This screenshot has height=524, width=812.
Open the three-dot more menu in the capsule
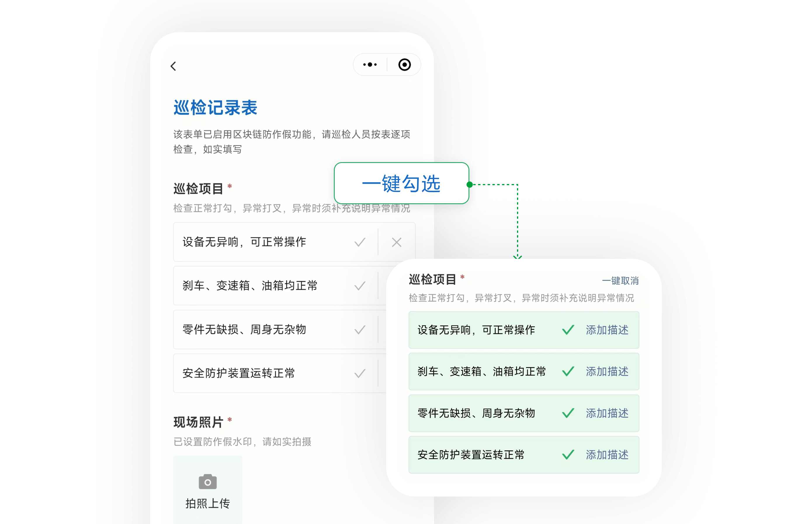[370, 64]
